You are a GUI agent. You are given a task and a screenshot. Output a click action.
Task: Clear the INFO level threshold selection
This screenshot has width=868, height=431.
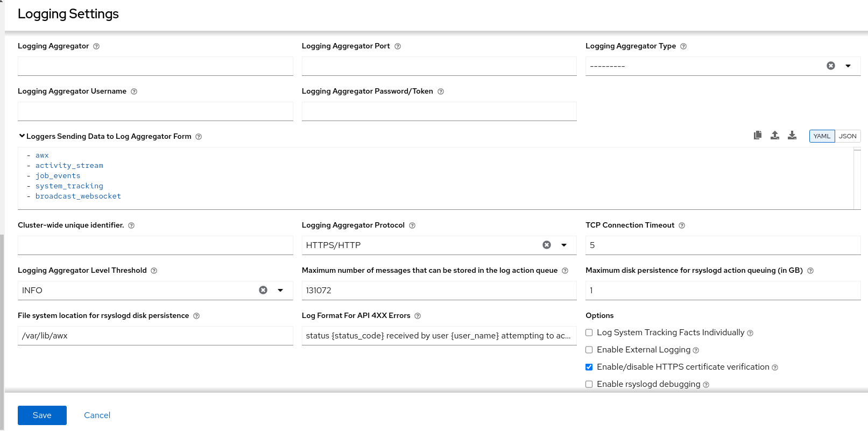coord(263,290)
